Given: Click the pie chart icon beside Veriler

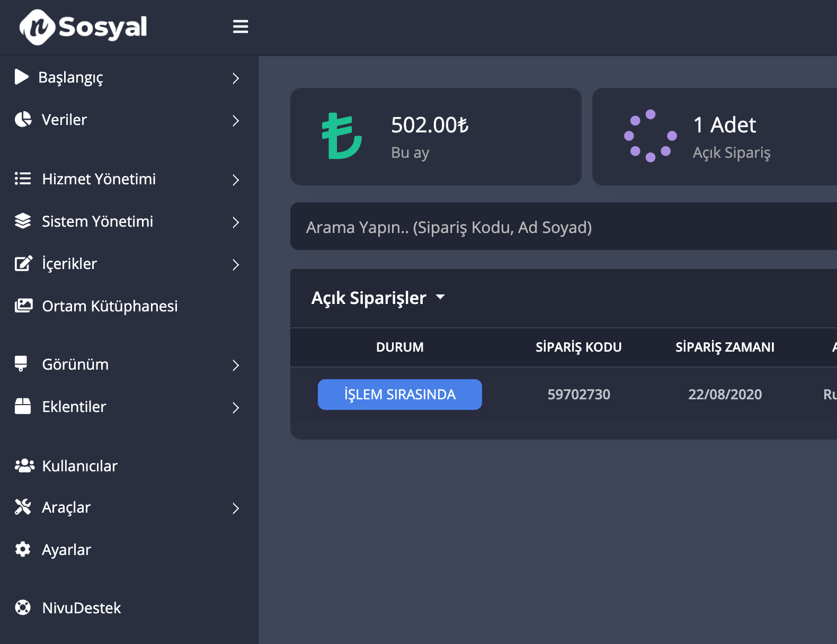Looking at the screenshot, I should click(x=23, y=120).
